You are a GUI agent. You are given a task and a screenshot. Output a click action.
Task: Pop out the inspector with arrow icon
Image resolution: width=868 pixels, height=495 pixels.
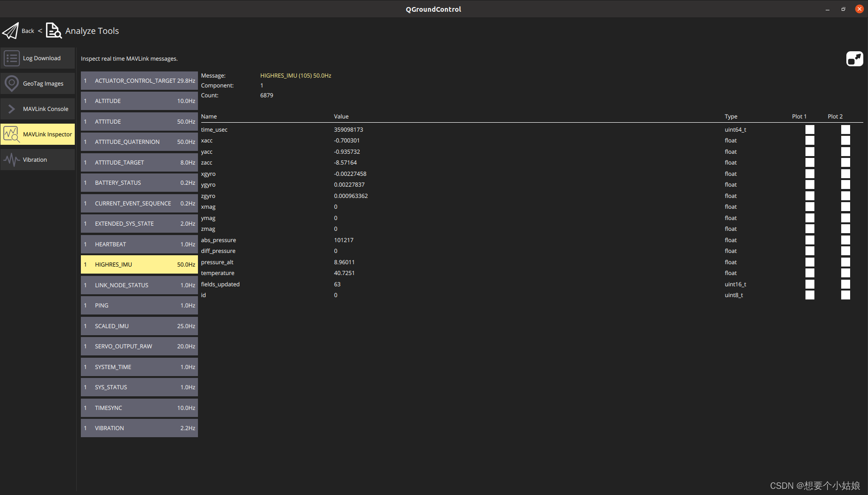pyautogui.click(x=855, y=59)
